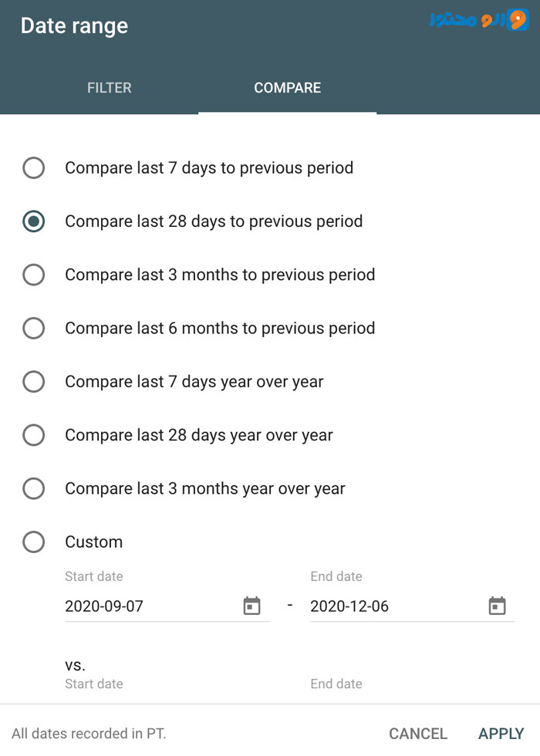The image size is (540, 756).
Task: Click the Date range dialog title
Action: click(74, 26)
